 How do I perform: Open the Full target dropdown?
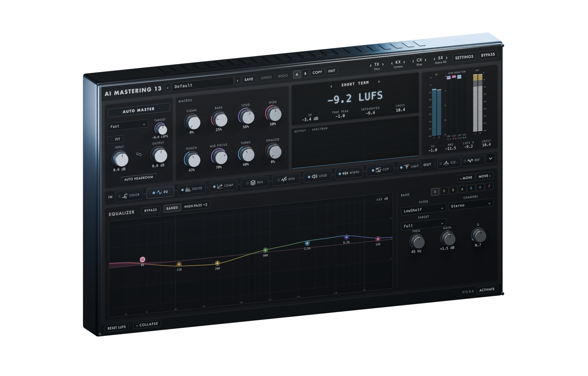pos(423,224)
